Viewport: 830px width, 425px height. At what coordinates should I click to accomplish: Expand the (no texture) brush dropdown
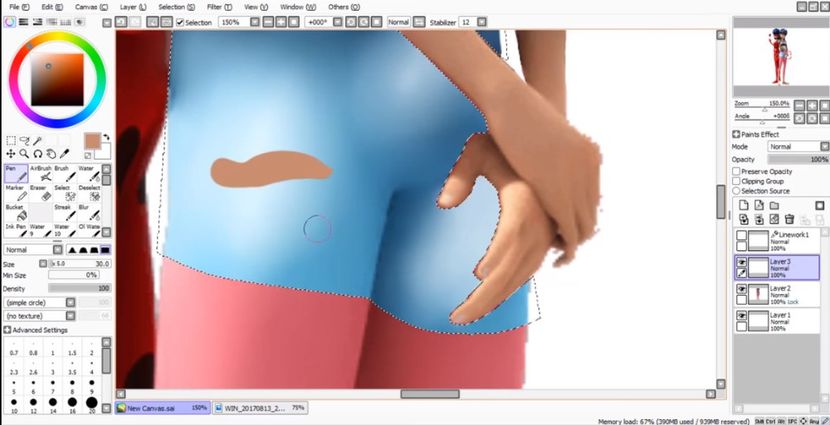tap(56, 315)
